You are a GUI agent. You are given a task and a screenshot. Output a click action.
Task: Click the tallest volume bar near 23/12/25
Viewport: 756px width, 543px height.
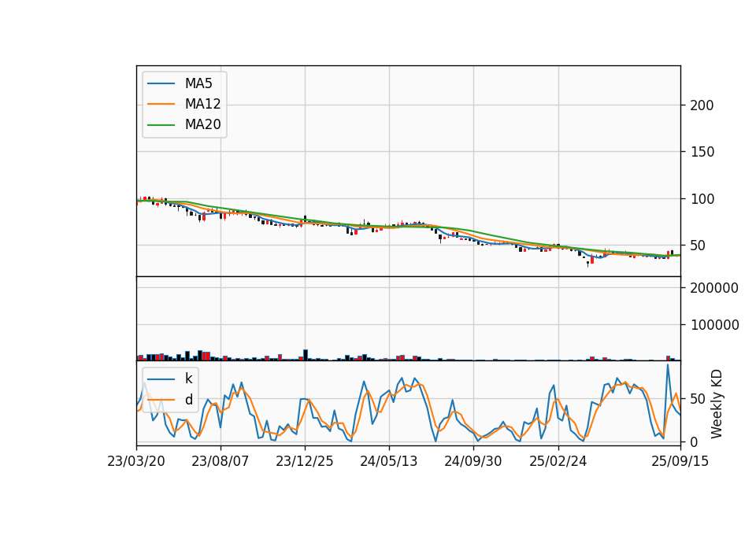306,355
